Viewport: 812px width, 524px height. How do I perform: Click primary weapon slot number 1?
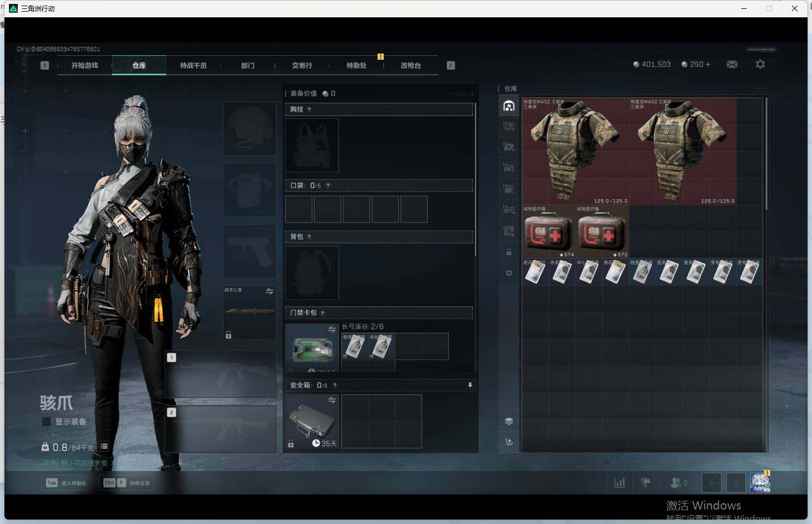221,374
